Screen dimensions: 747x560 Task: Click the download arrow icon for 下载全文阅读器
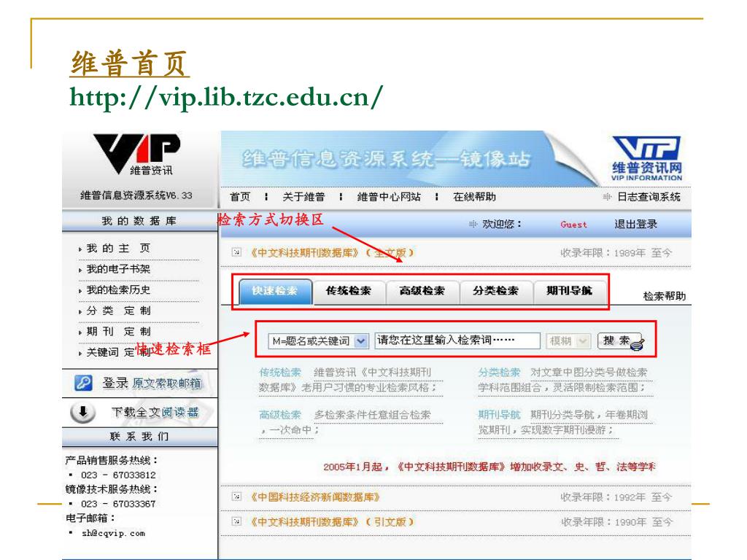tap(83, 412)
